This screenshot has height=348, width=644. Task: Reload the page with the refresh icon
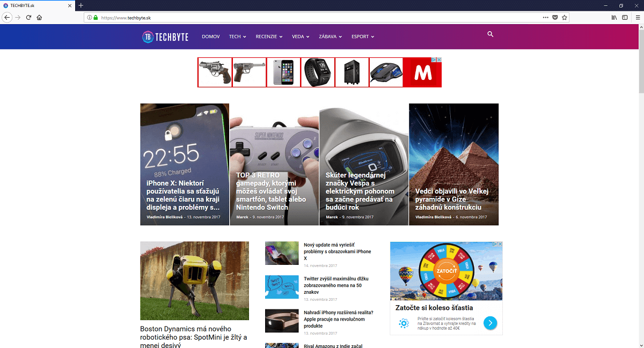click(29, 17)
